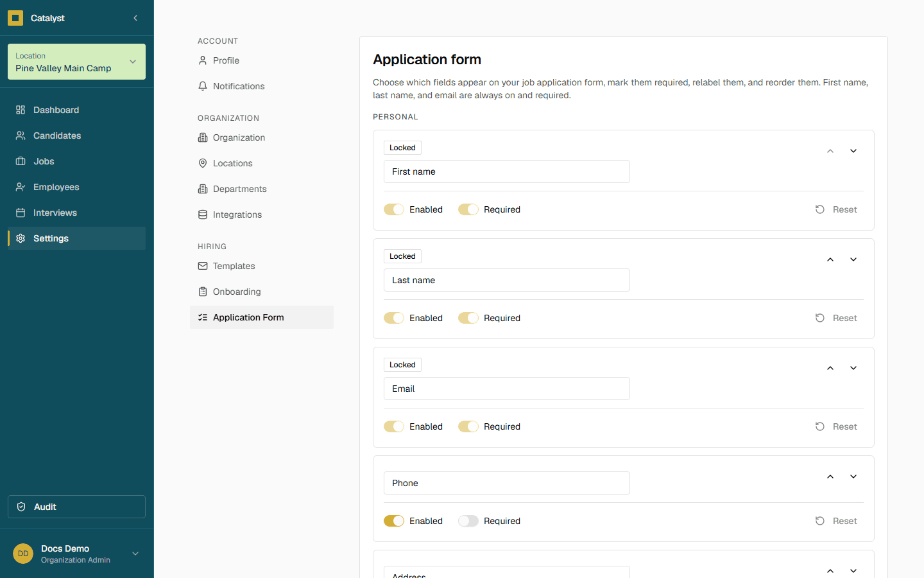Select the Settings sidebar item
The height and width of the screenshot is (578, 924).
click(x=76, y=238)
